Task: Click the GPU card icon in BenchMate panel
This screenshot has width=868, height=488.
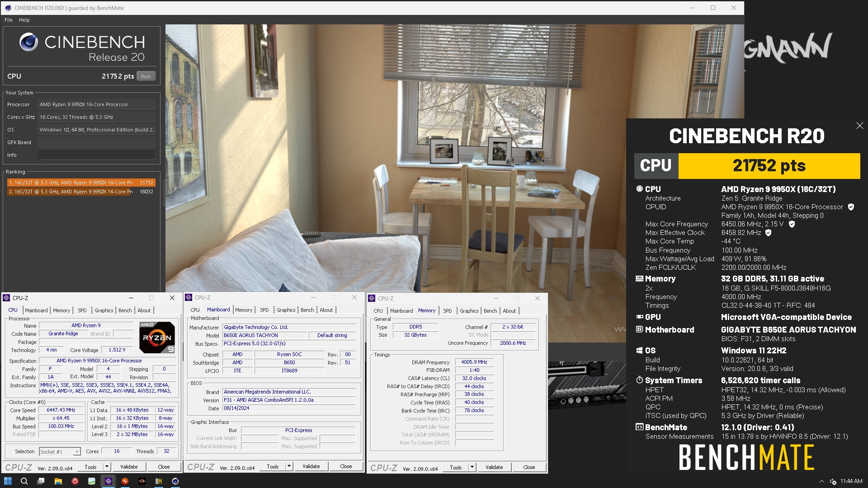Action: 639,317
